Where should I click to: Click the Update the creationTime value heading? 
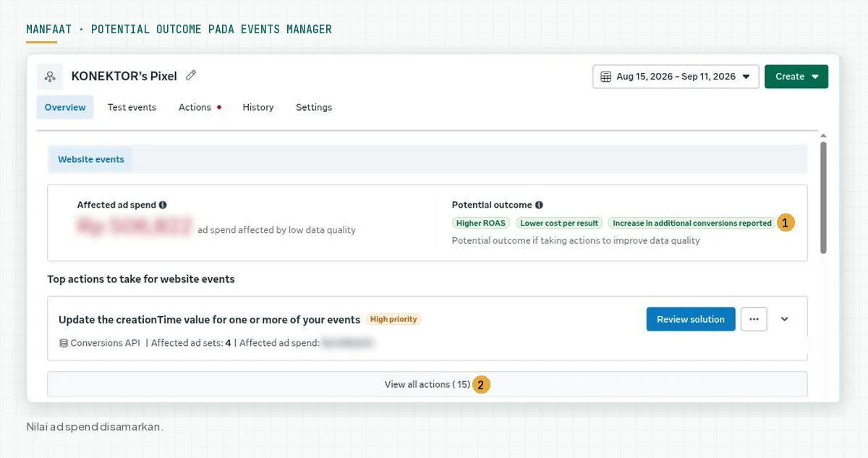209,319
